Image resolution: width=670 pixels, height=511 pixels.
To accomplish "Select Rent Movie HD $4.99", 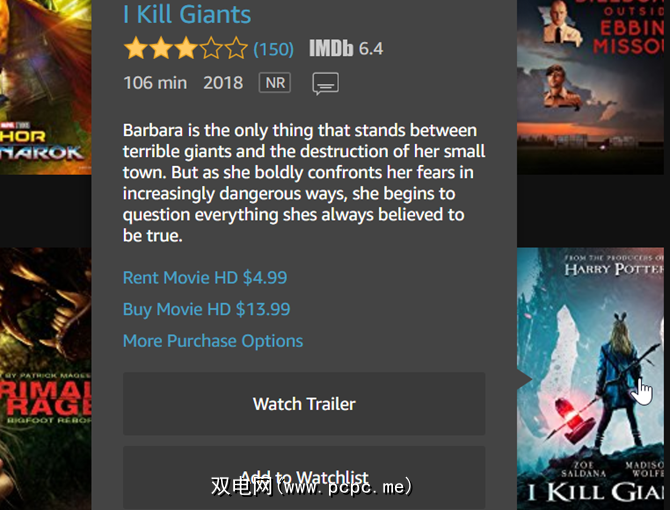I will (205, 278).
